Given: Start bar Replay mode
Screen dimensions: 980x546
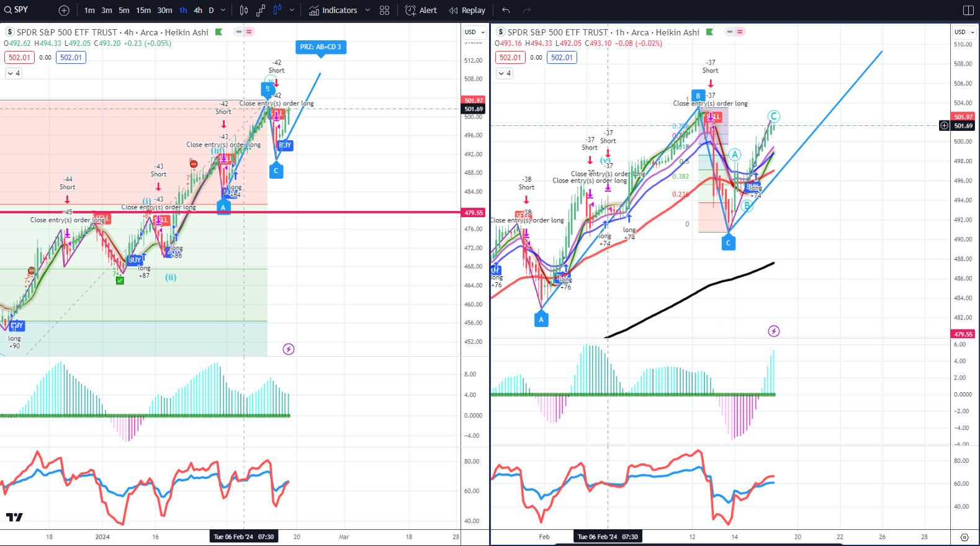Looking at the screenshot, I should pos(467,10).
